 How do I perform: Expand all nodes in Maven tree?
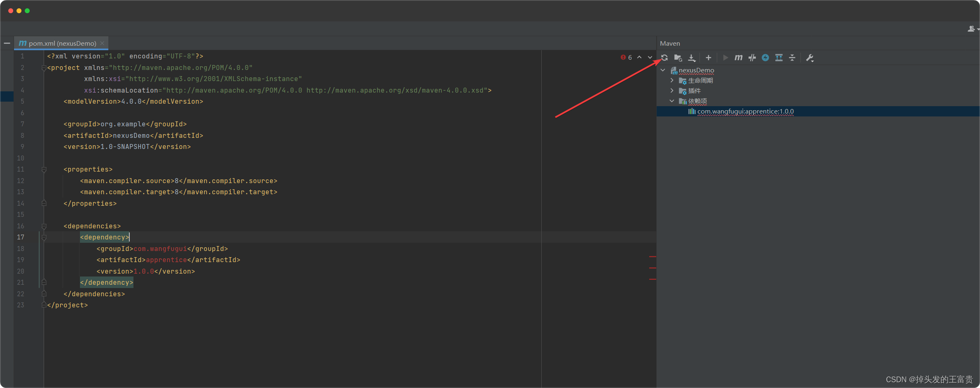779,58
